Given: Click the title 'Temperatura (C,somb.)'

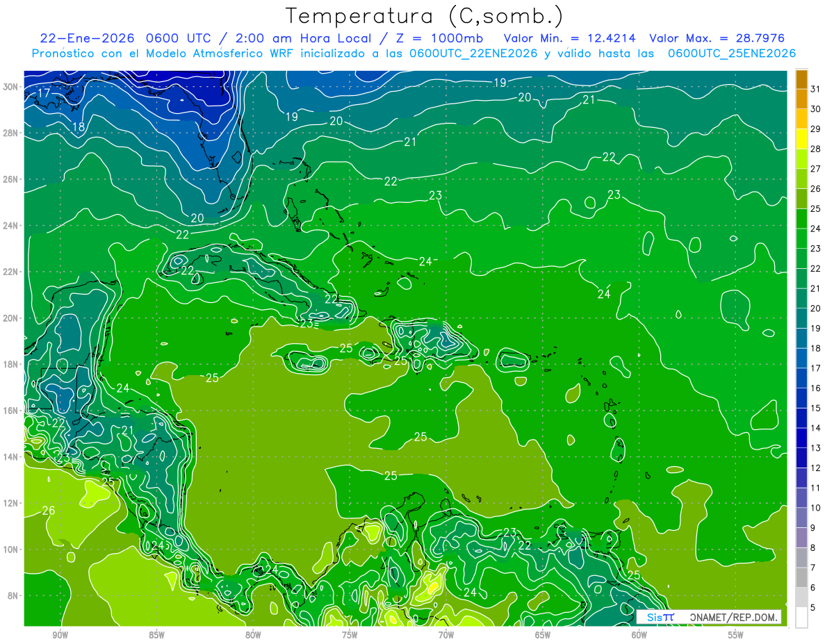Looking at the screenshot, I should pos(424,16).
